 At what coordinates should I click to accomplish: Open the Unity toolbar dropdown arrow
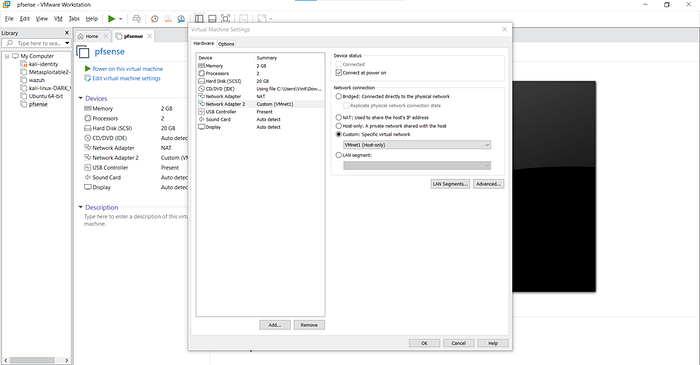click(x=271, y=19)
